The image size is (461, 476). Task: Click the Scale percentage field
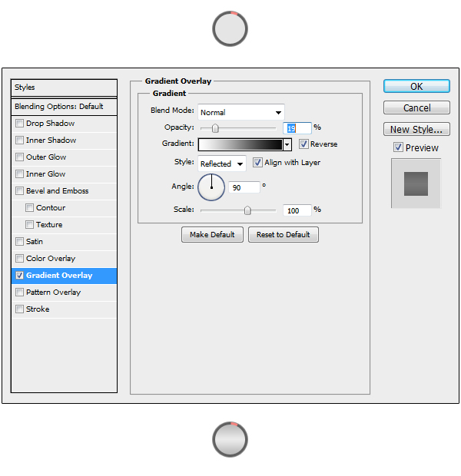[x=297, y=210]
